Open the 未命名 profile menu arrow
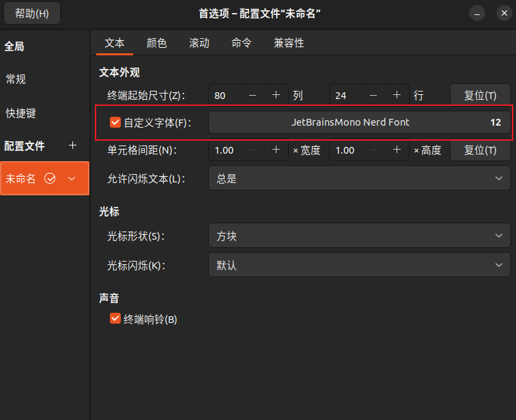The height and width of the screenshot is (420, 516). pyautogui.click(x=72, y=179)
